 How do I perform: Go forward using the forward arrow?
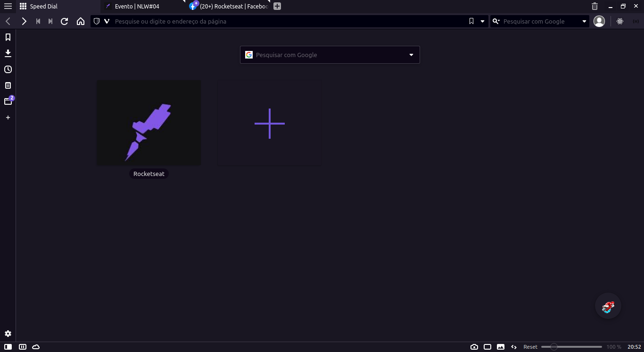[x=24, y=21]
